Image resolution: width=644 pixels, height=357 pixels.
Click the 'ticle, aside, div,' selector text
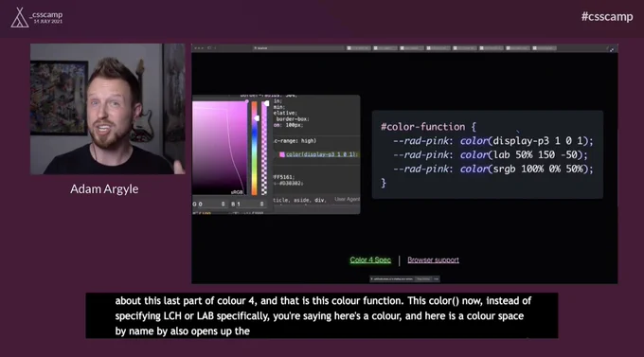pos(299,200)
